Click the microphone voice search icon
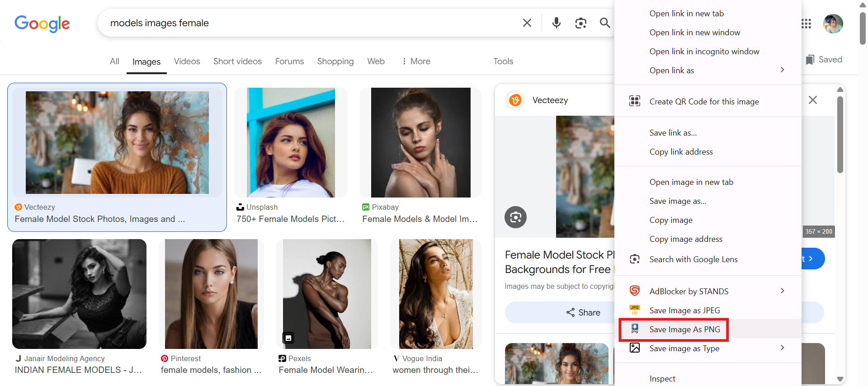The width and height of the screenshot is (868, 386). tap(557, 23)
